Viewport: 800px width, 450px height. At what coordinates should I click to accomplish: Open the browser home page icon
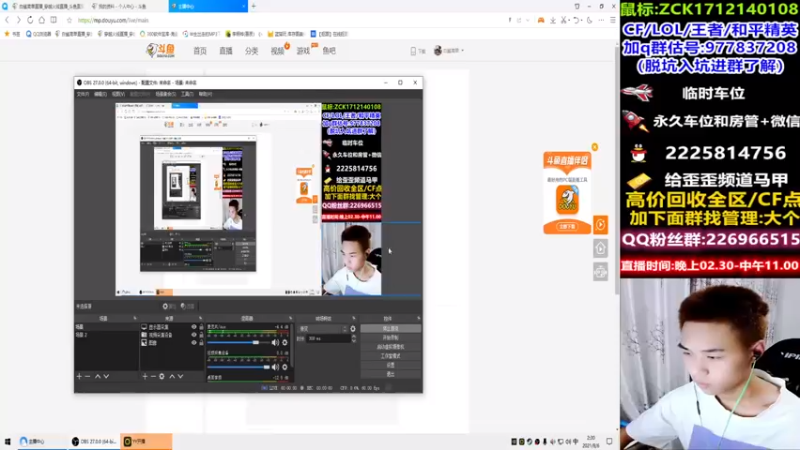tap(42, 20)
